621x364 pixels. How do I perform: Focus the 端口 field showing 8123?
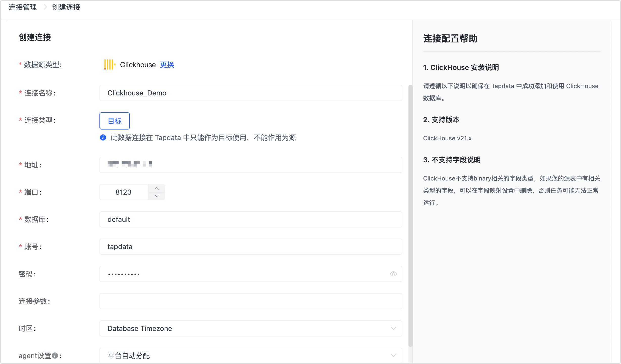point(124,192)
